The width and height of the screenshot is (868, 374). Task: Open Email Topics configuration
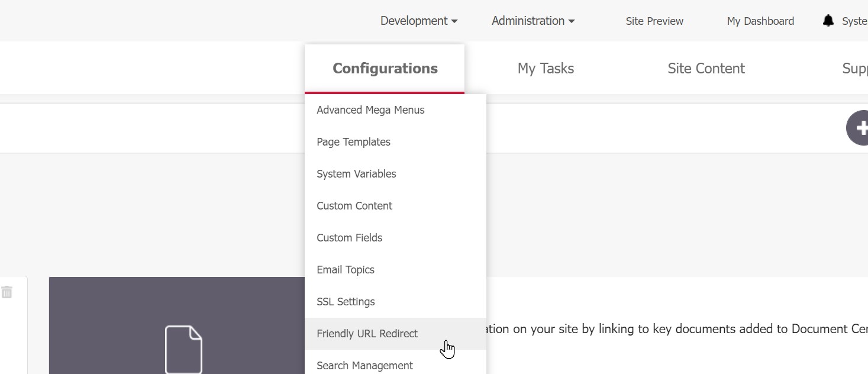click(x=346, y=270)
